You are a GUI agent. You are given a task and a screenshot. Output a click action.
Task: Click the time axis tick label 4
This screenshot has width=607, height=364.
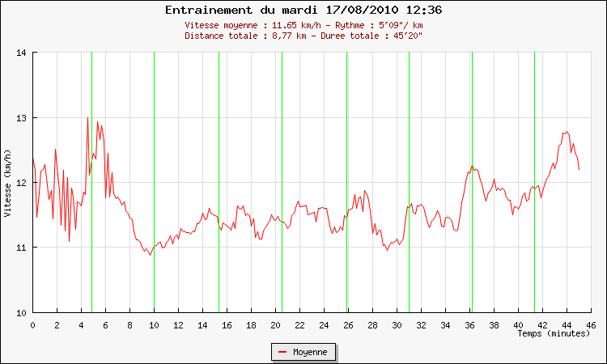point(81,325)
